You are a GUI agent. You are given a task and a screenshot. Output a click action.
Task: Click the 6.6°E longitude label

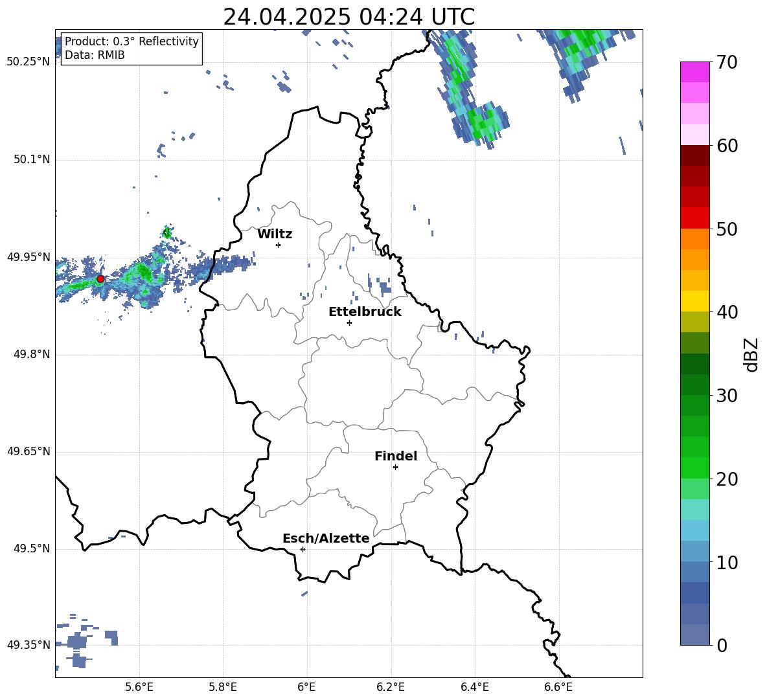tap(558, 687)
